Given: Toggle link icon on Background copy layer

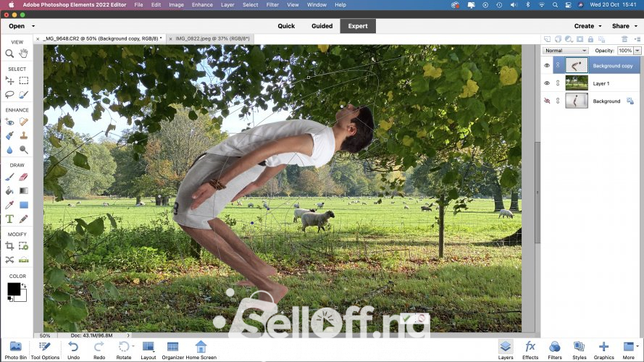Looking at the screenshot, I should 558,66.
